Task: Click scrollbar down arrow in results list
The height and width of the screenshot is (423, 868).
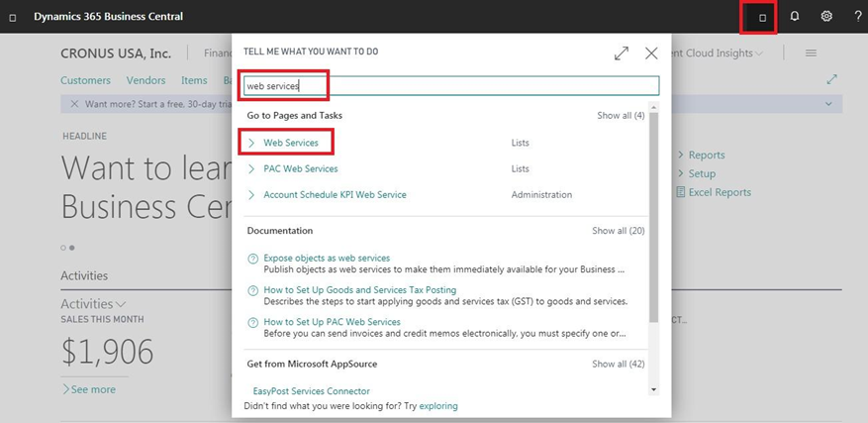Action: [x=654, y=389]
